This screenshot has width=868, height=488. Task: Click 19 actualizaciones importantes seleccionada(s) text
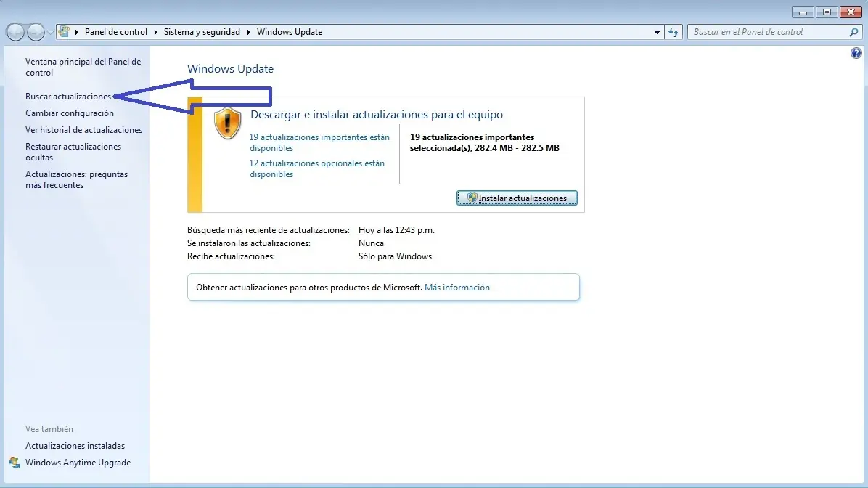(x=484, y=142)
